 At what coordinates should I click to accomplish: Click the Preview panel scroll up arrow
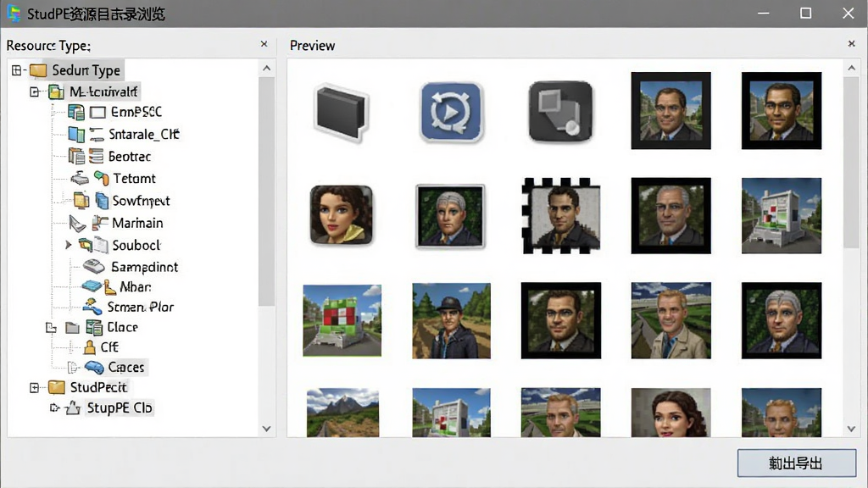pos(851,68)
